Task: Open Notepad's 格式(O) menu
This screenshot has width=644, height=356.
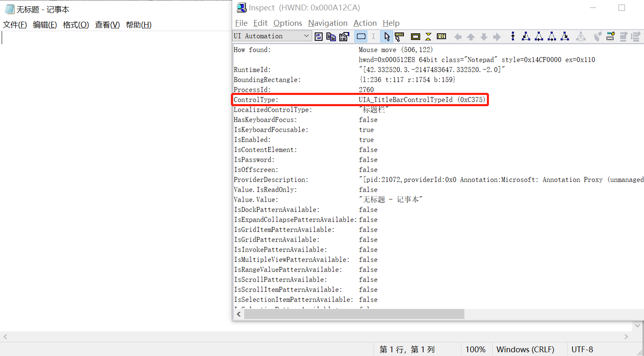Action: point(76,25)
